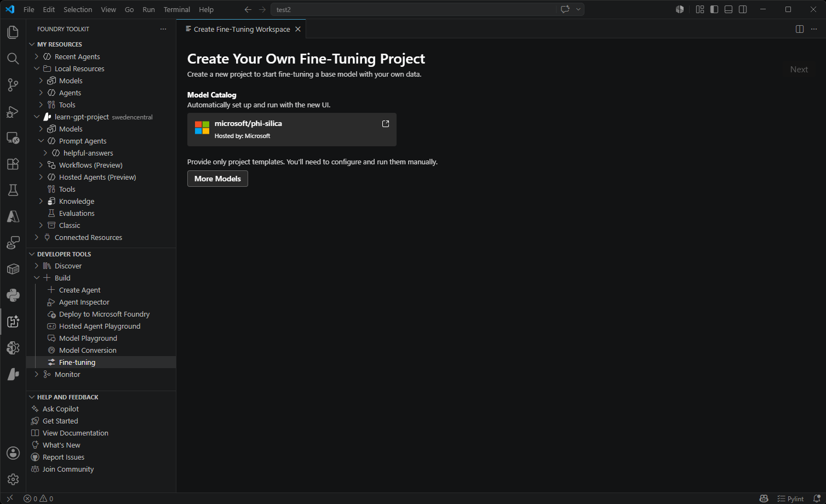Open the Accounts menu icon
826x504 pixels.
(x=13, y=453)
